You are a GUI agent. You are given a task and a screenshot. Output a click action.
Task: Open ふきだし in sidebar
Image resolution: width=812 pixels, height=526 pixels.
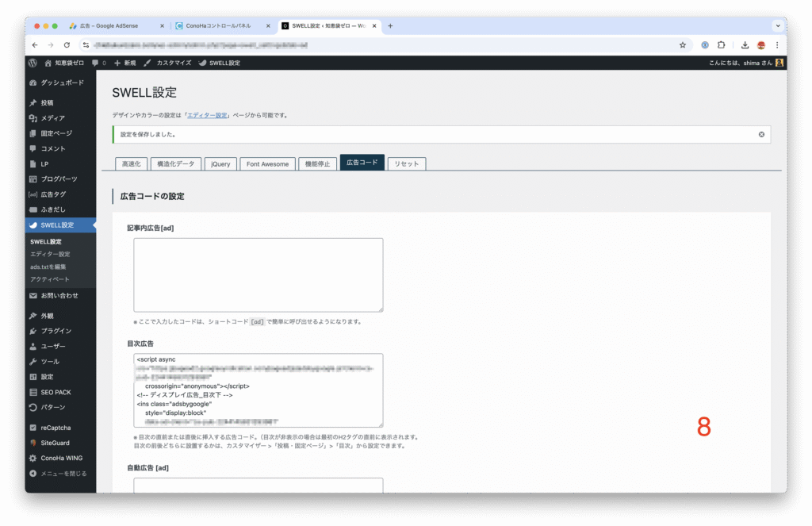point(60,209)
